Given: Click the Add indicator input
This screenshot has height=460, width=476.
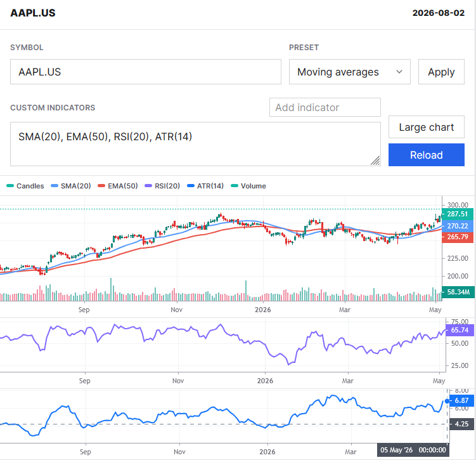Looking at the screenshot, I should click(325, 107).
